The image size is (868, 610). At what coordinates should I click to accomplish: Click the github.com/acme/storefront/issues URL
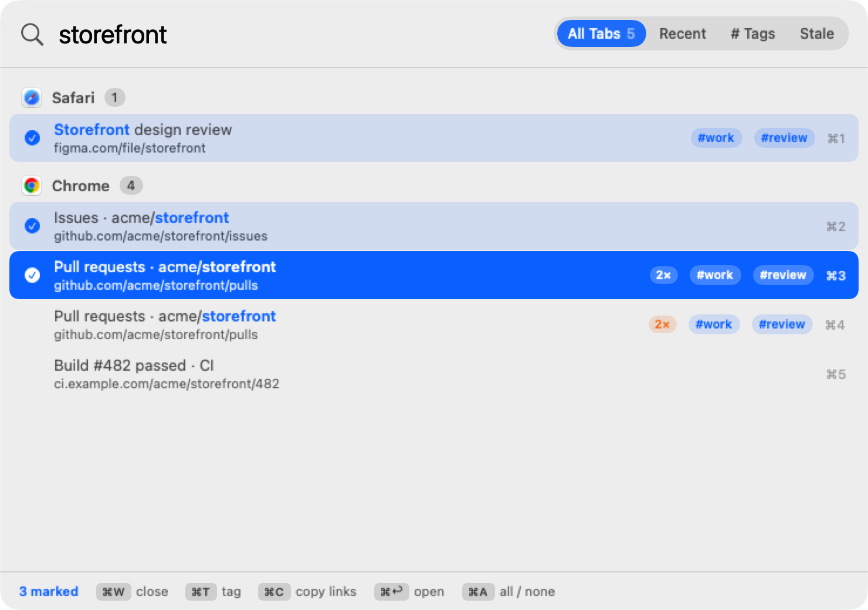[161, 236]
